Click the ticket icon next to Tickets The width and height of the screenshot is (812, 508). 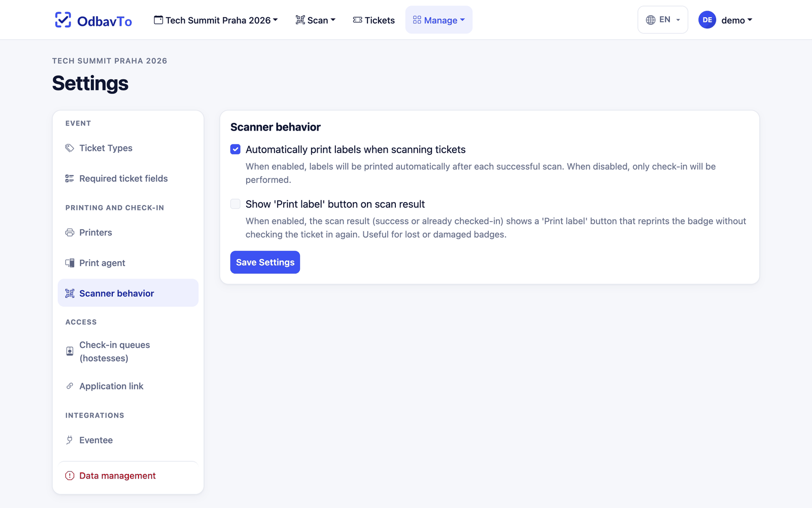[x=358, y=20]
